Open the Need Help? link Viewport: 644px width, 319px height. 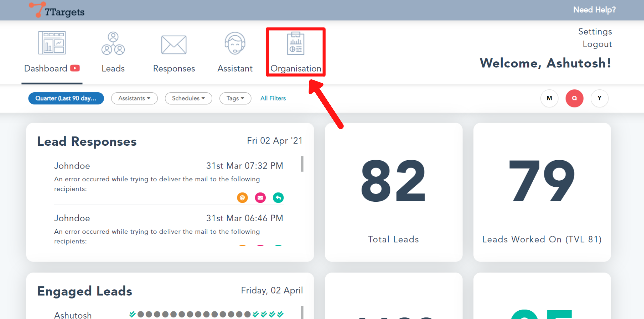click(594, 10)
